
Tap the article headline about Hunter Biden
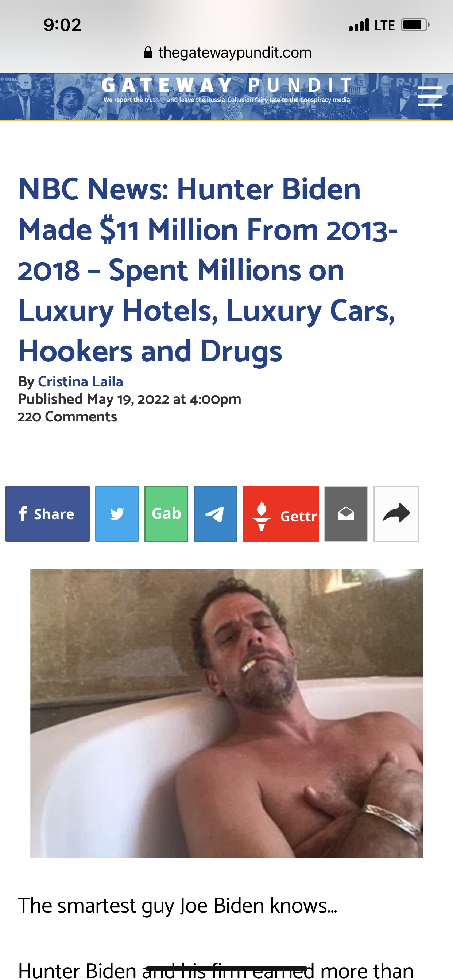208,270
